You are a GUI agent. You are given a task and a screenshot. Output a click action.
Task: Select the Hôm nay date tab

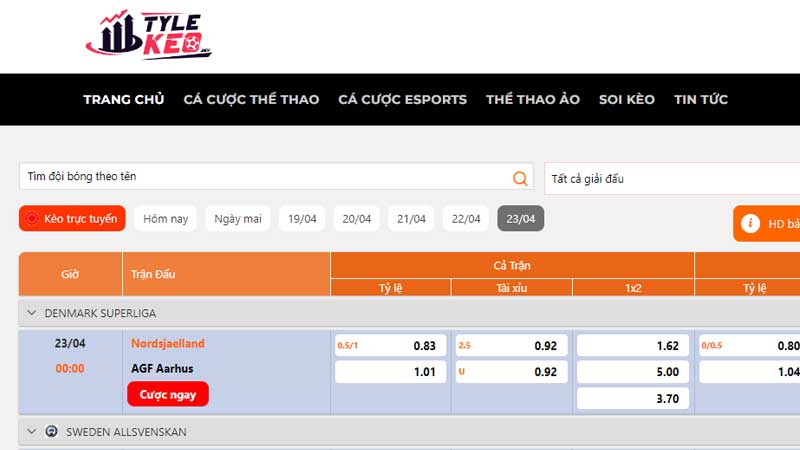[x=165, y=219]
